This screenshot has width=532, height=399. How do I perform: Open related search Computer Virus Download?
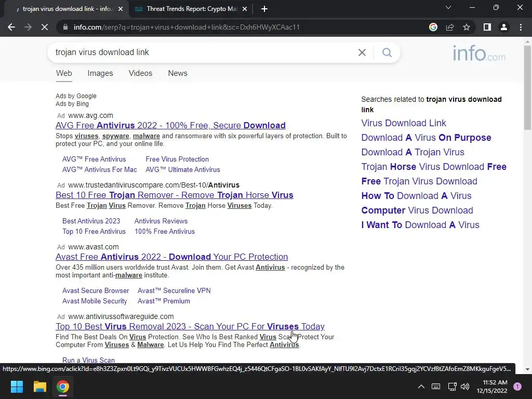click(417, 211)
